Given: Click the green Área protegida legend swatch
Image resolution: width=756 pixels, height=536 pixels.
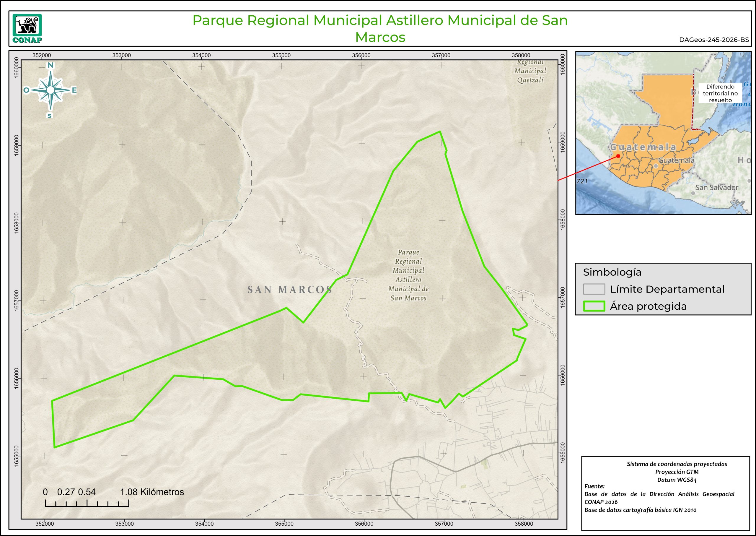Looking at the screenshot, I should (x=594, y=306).
